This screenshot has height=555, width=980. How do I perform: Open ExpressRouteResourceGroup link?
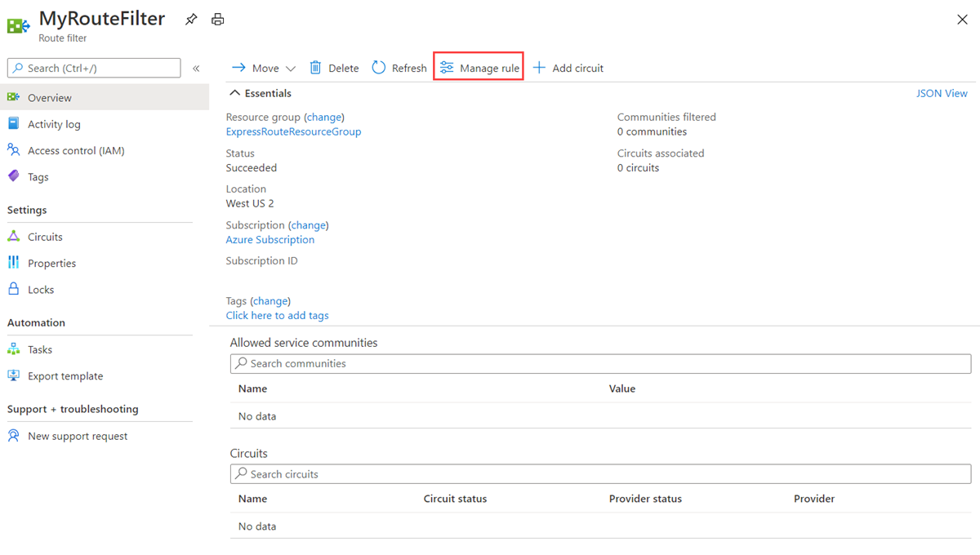293,131
